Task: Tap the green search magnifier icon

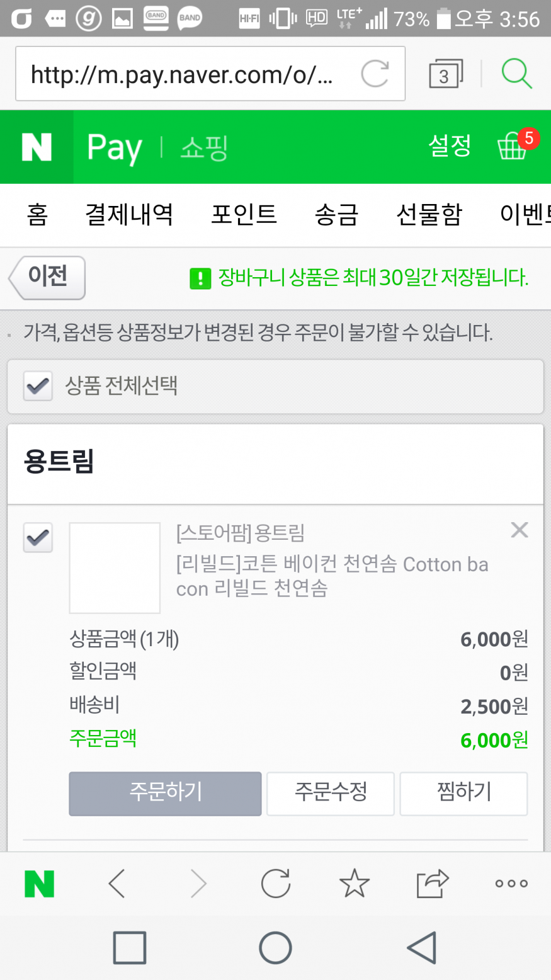Action: click(516, 74)
